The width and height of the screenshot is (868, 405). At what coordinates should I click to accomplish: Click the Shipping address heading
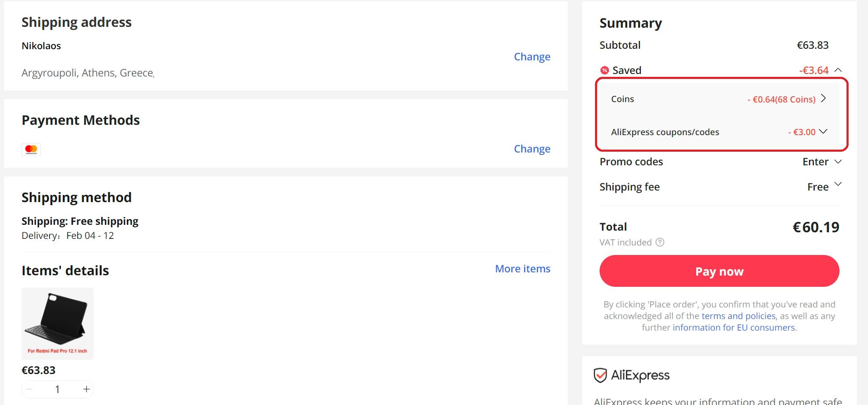[x=76, y=22]
